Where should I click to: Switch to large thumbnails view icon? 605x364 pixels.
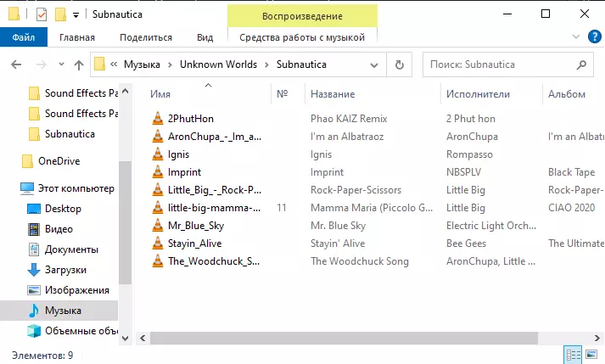coord(591,355)
